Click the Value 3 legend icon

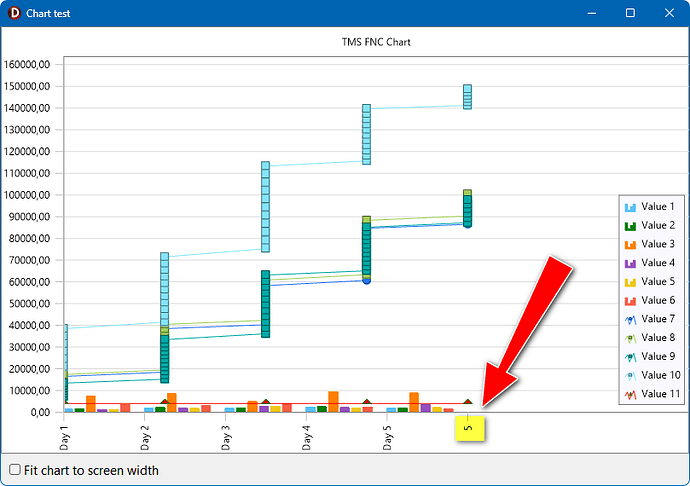pyautogui.click(x=630, y=244)
